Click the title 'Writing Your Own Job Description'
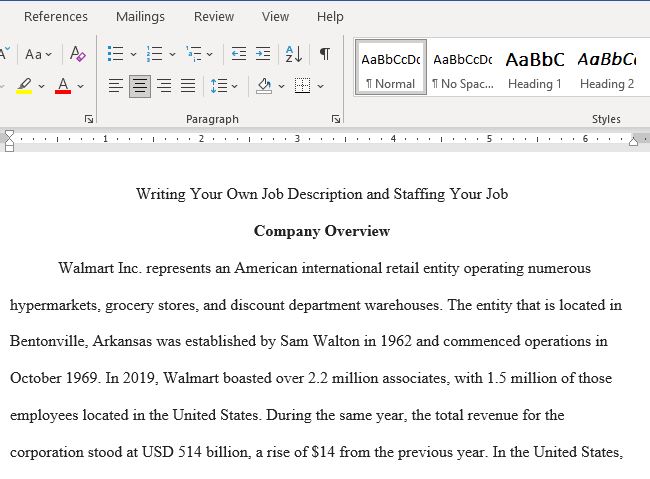Viewport: 650px width, 479px height. coord(249,194)
